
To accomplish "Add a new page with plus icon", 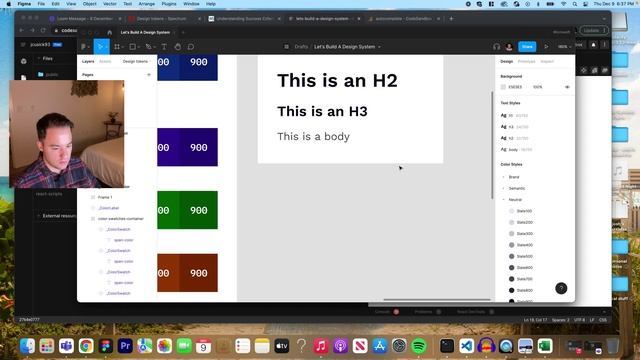I will (149, 75).
